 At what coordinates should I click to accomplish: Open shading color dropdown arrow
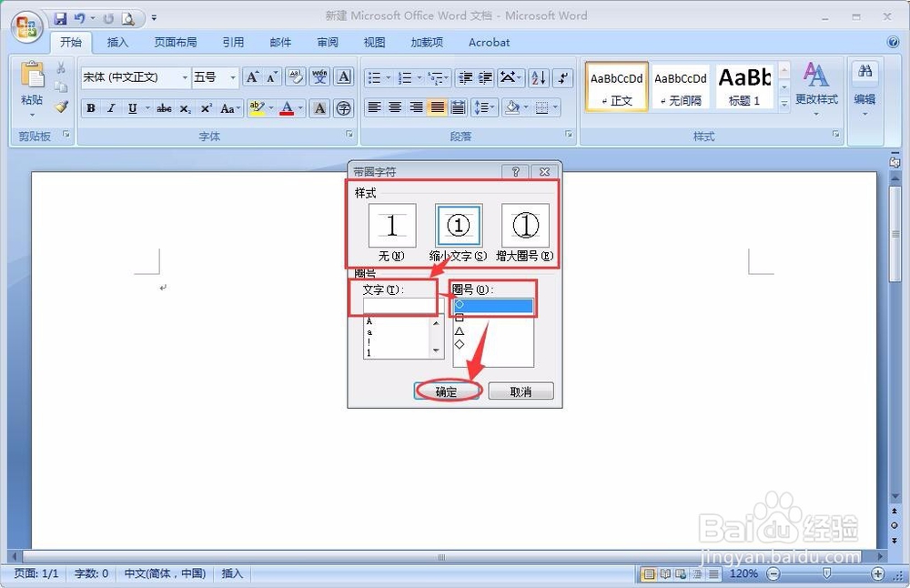point(526,107)
